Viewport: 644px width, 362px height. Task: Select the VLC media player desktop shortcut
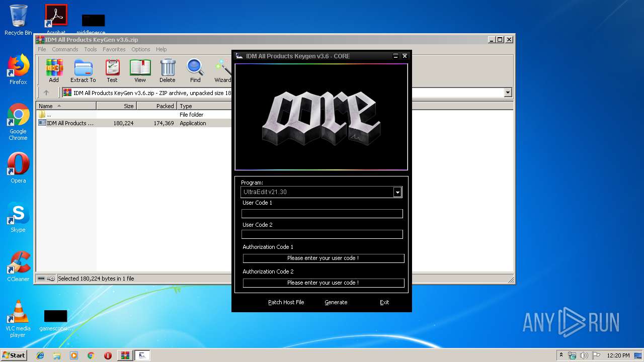pos(18,319)
